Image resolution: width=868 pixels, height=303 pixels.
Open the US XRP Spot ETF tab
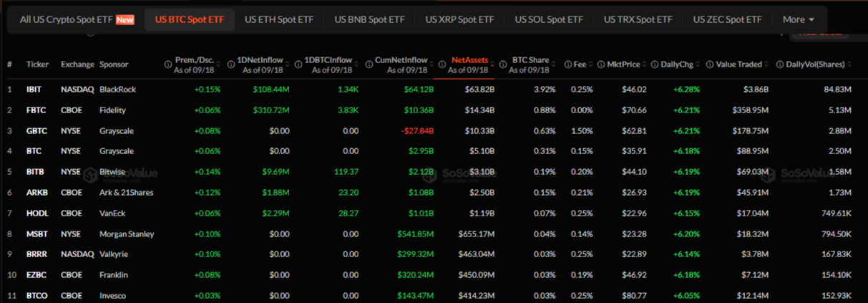click(x=459, y=19)
